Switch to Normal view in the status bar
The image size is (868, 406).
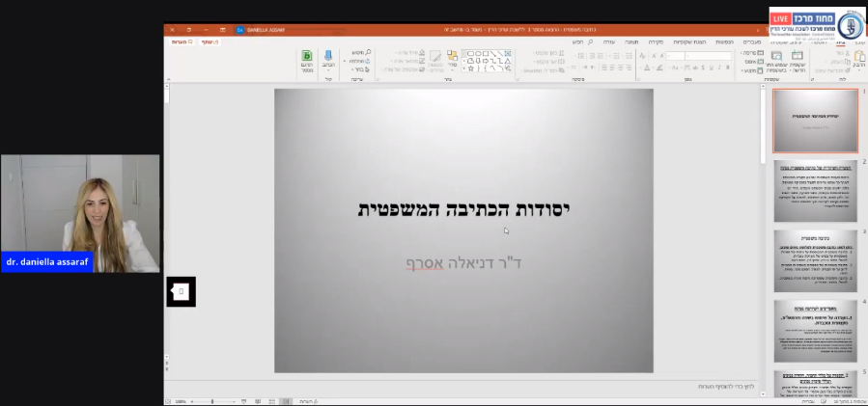(286, 401)
